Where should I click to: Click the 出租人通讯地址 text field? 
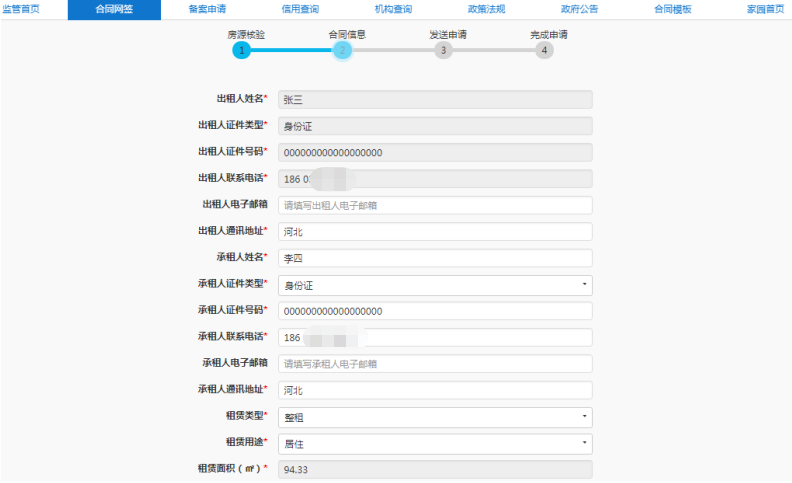tap(434, 231)
